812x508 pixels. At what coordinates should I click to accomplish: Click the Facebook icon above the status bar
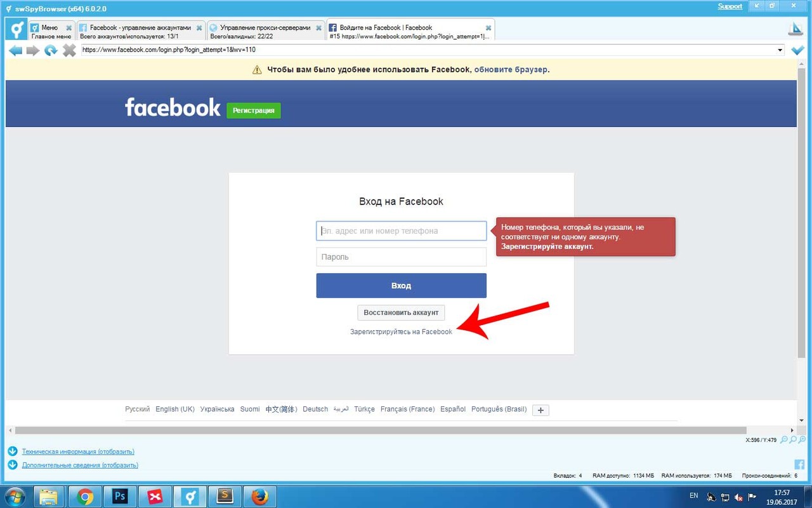coord(799,465)
